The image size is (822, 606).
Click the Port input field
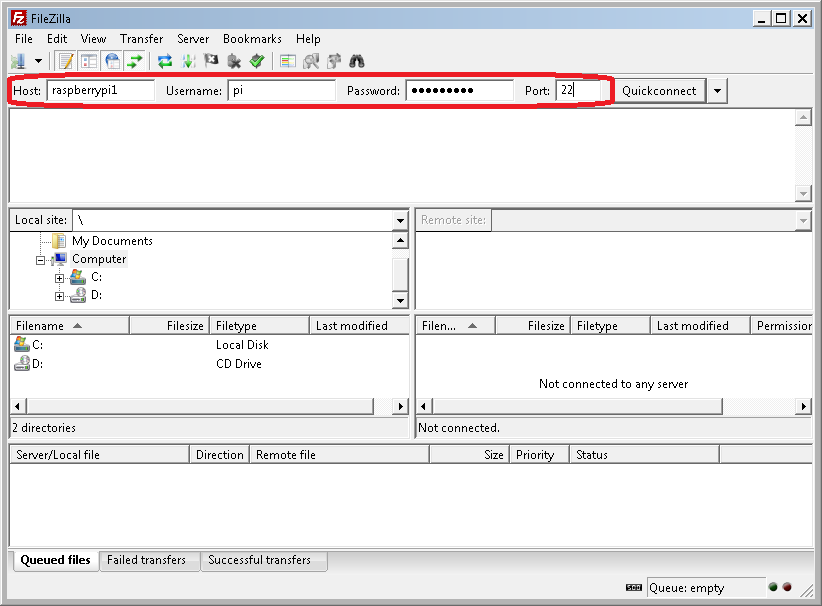[578, 90]
